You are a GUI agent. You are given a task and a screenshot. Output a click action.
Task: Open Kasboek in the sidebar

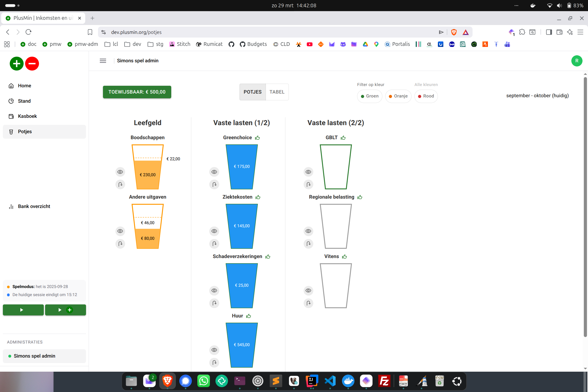point(27,116)
